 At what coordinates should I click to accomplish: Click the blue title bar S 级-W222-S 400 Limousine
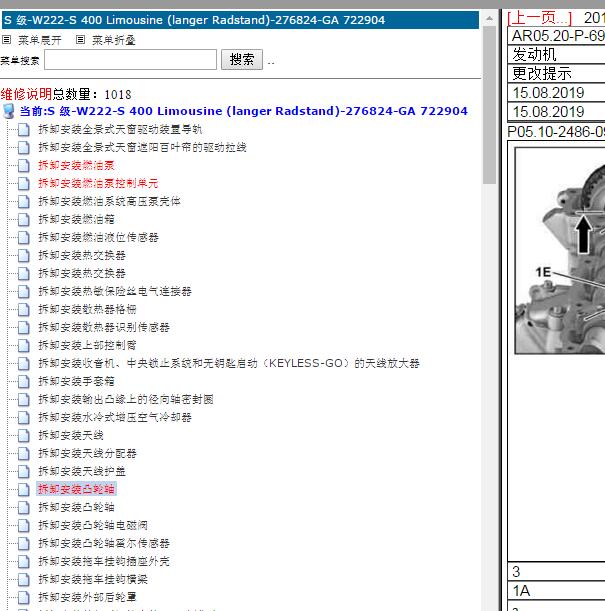click(240, 20)
